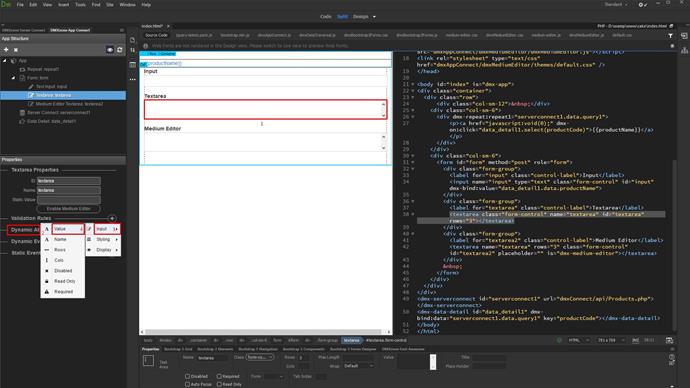Click the Form dropdown in Properties
Image resolution: width=690 pixels, height=388 pixels.
coord(273,377)
